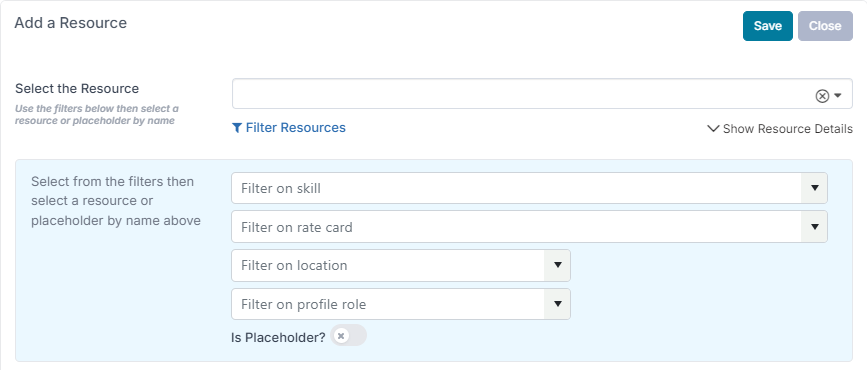This screenshot has width=867, height=370.
Task: Open the Filter Resources link
Action: coord(289,128)
